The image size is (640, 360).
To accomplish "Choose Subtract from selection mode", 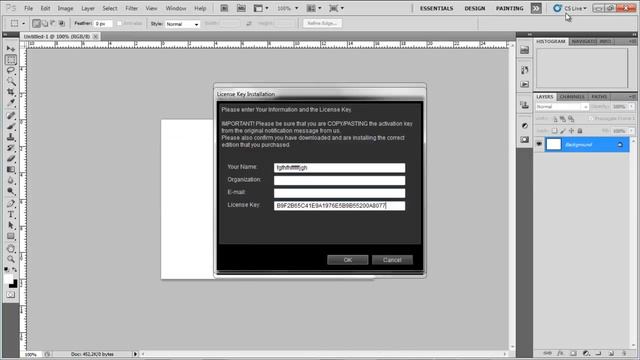I will coord(53,24).
